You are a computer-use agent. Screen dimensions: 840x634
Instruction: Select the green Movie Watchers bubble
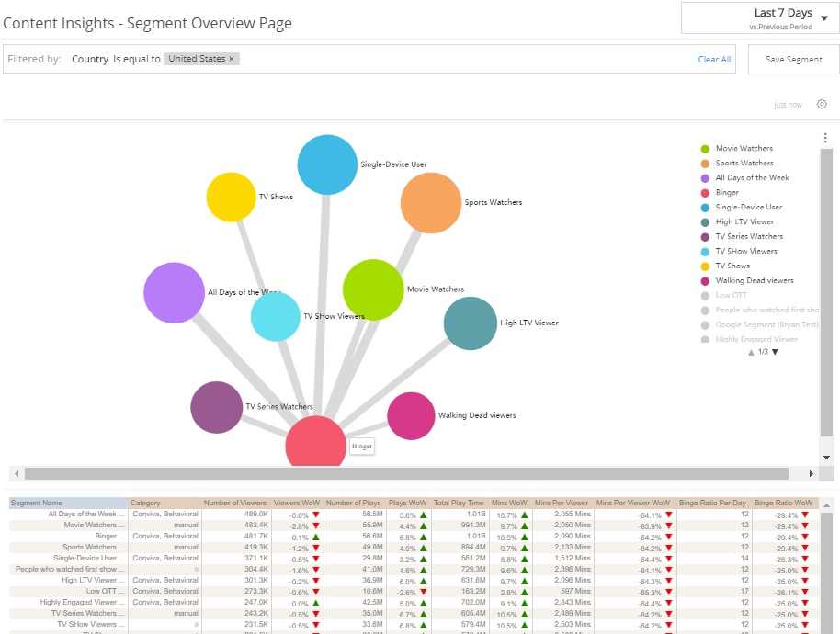373,289
